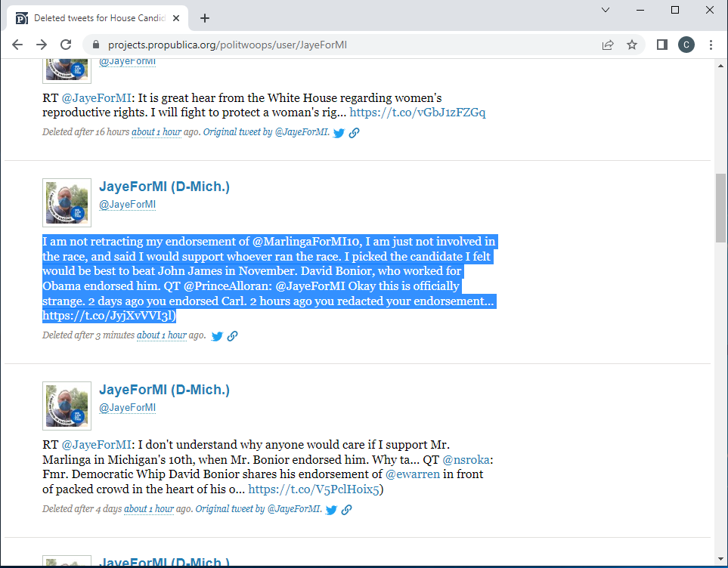This screenshot has width=728, height=568.
Task: Open a new browser tab
Action: tap(205, 18)
